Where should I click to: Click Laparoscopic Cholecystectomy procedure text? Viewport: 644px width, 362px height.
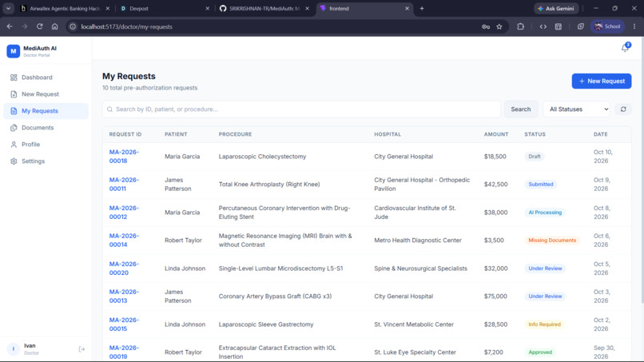tap(262, 157)
